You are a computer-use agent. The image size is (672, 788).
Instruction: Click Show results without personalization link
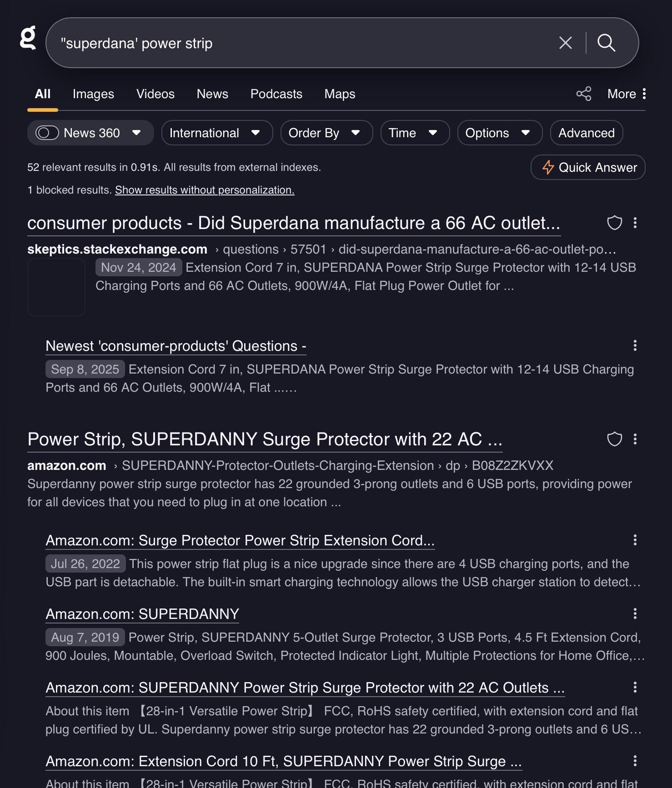[x=205, y=190]
